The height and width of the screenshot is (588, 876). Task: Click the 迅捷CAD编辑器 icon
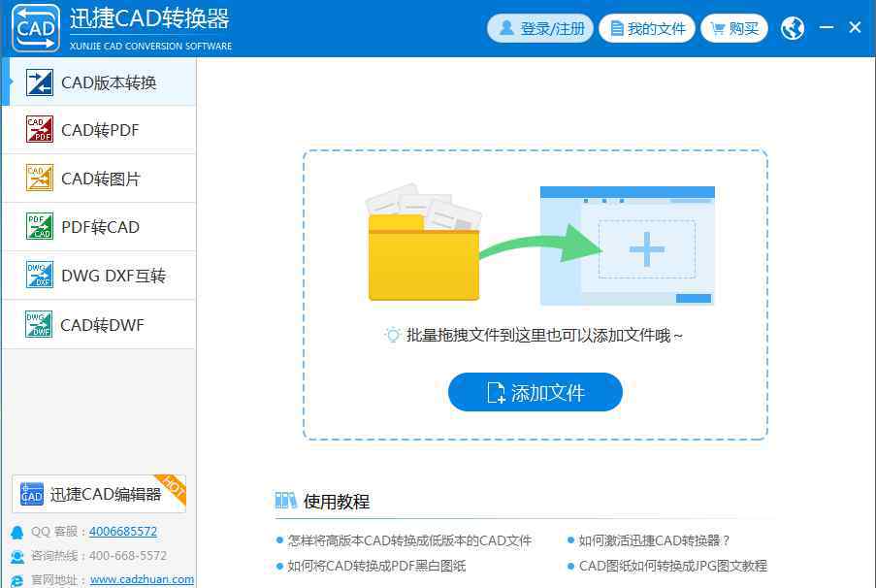[31, 494]
